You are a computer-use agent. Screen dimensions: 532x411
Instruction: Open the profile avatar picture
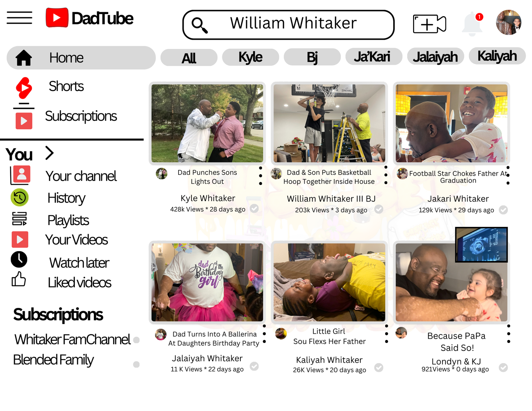click(508, 22)
